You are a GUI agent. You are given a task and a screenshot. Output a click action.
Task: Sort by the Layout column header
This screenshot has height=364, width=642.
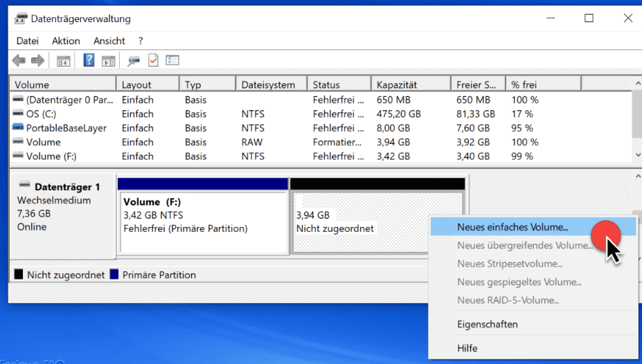click(x=148, y=84)
